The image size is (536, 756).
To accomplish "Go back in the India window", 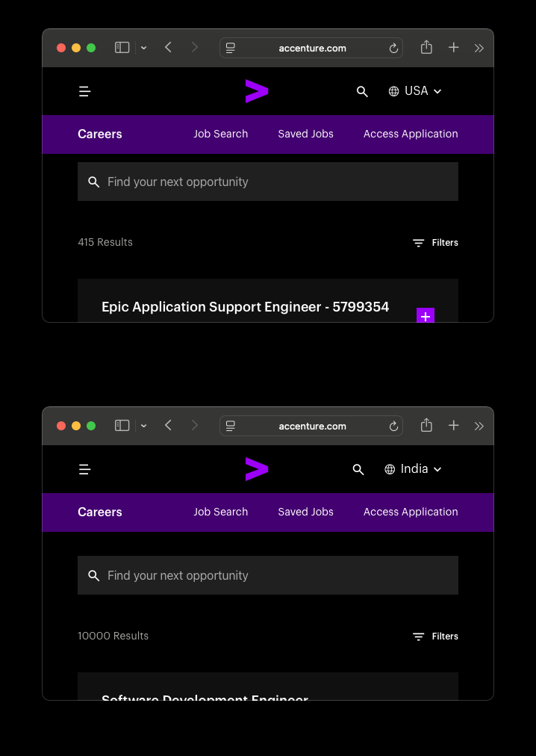I will [x=168, y=425].
